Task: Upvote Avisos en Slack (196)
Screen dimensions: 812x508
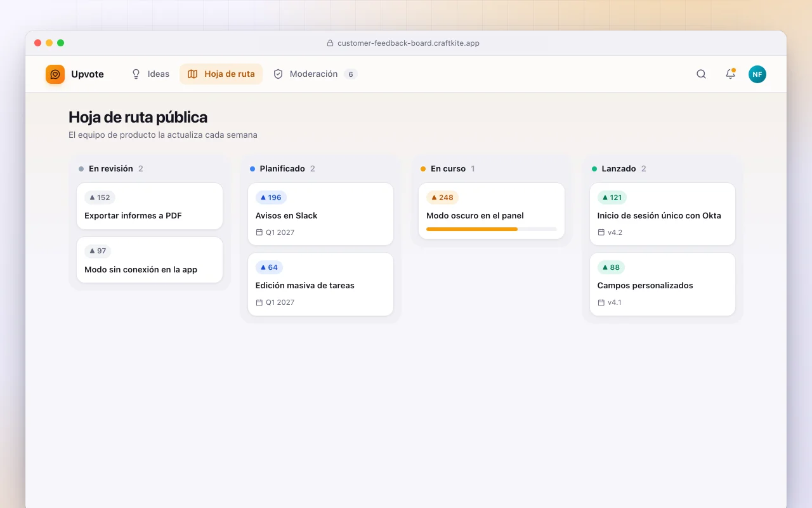Action: pyautogui.click(x=271, y=197)
